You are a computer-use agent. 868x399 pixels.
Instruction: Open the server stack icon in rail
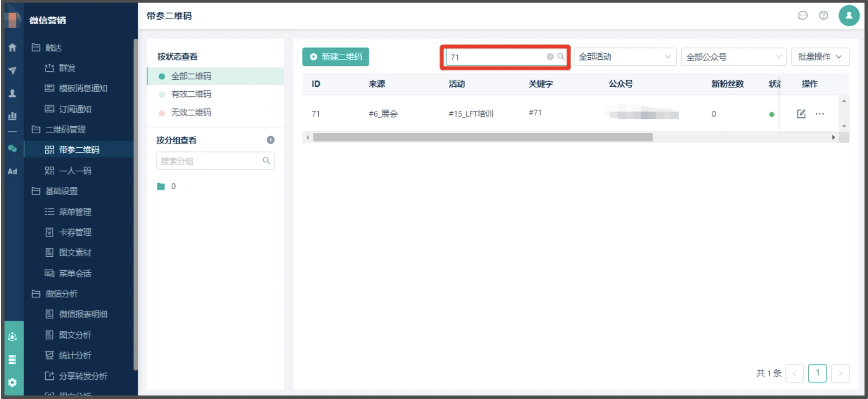(13, 359)
